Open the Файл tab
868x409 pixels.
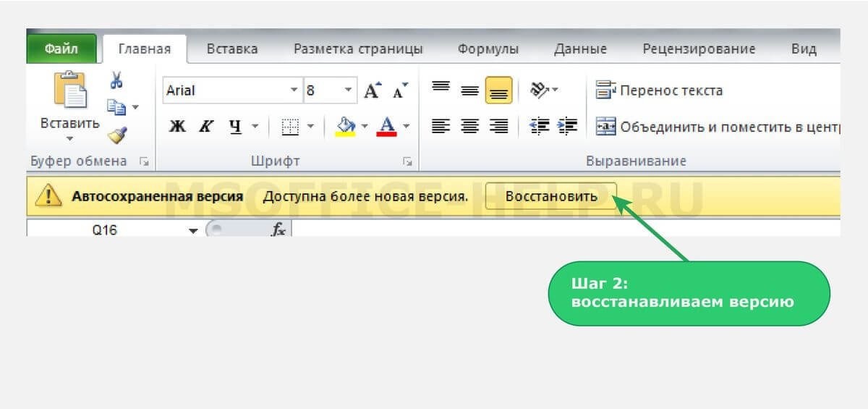pos(61,49)
